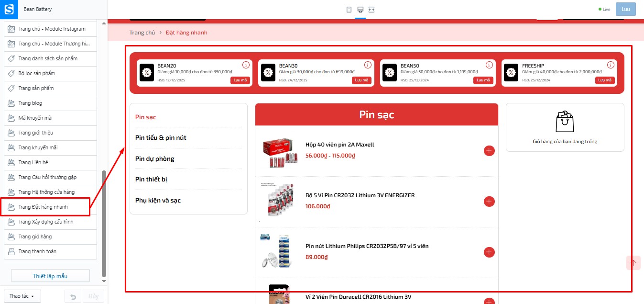Click the Bean Battery theme name

[38, 9]
